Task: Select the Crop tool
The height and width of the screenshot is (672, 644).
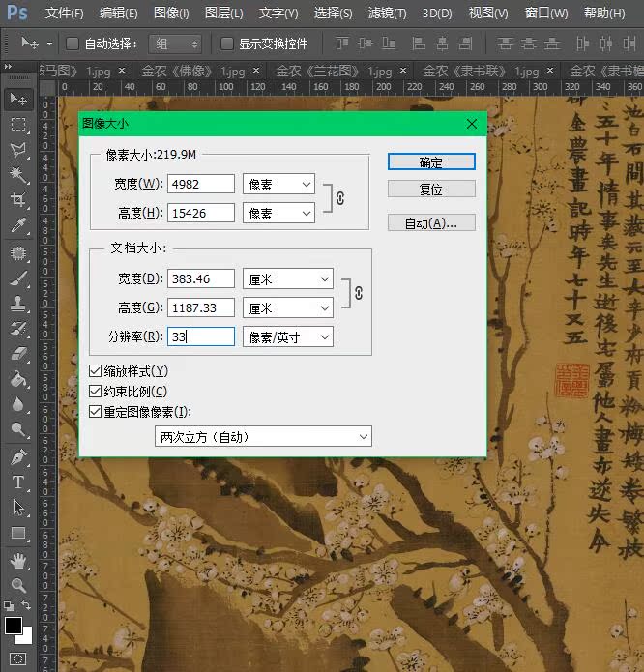Action: point(18,200)
